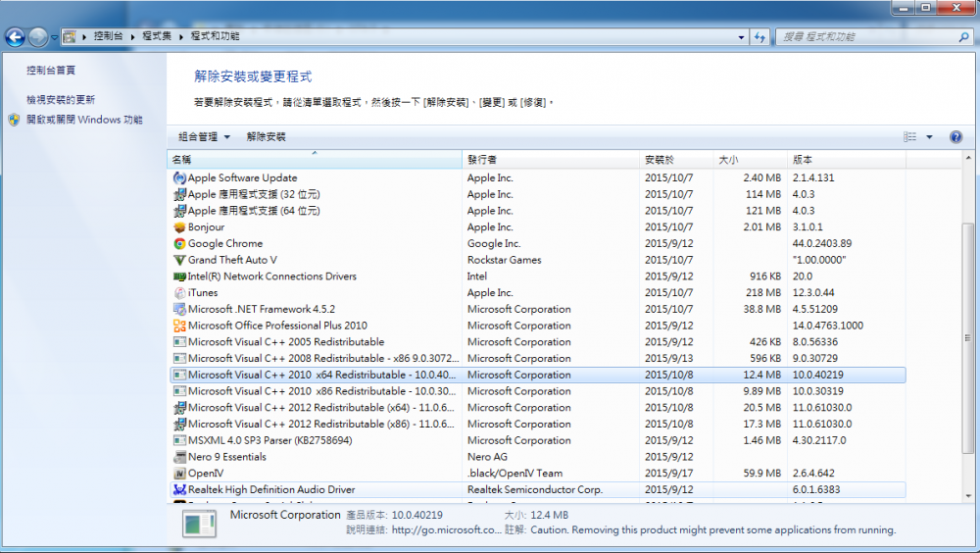This screenshot has width=980, height=553.
Task: Open the 組合管理 dropdown menu
Action: coord(204,137)
